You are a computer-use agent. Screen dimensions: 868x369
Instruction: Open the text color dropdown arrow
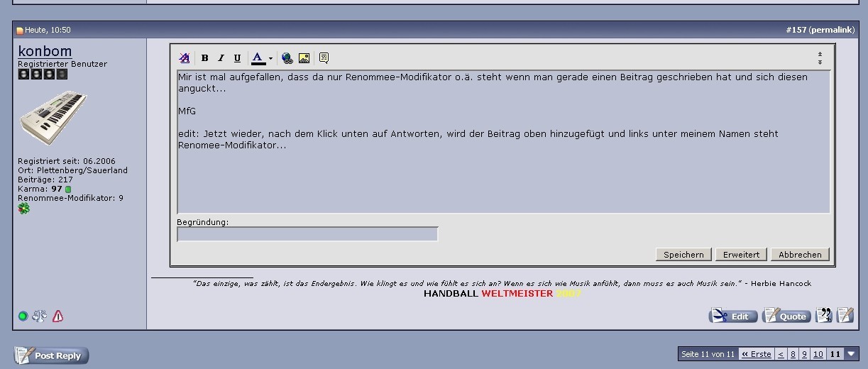270,58
